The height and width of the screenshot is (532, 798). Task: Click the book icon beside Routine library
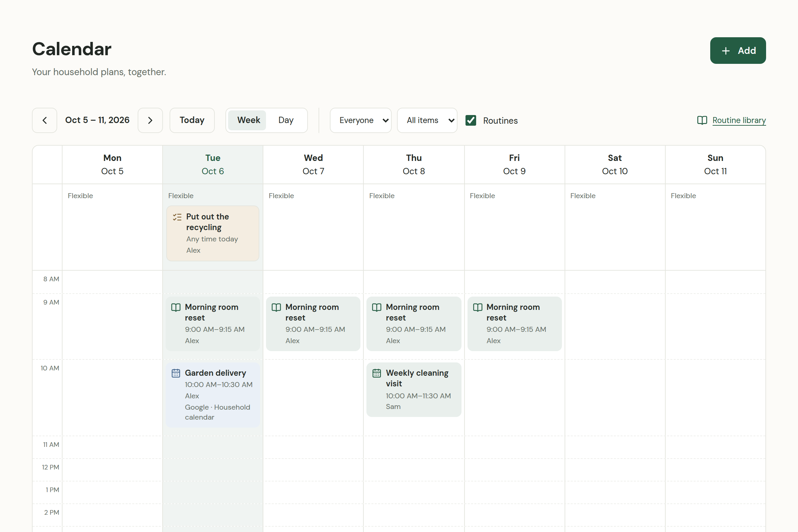[702, 120]
